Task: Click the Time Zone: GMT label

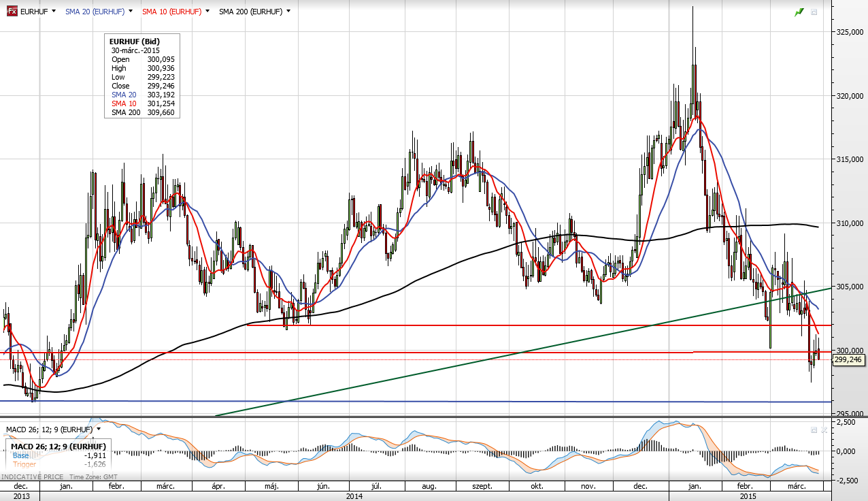Action: tap(94, 477)
